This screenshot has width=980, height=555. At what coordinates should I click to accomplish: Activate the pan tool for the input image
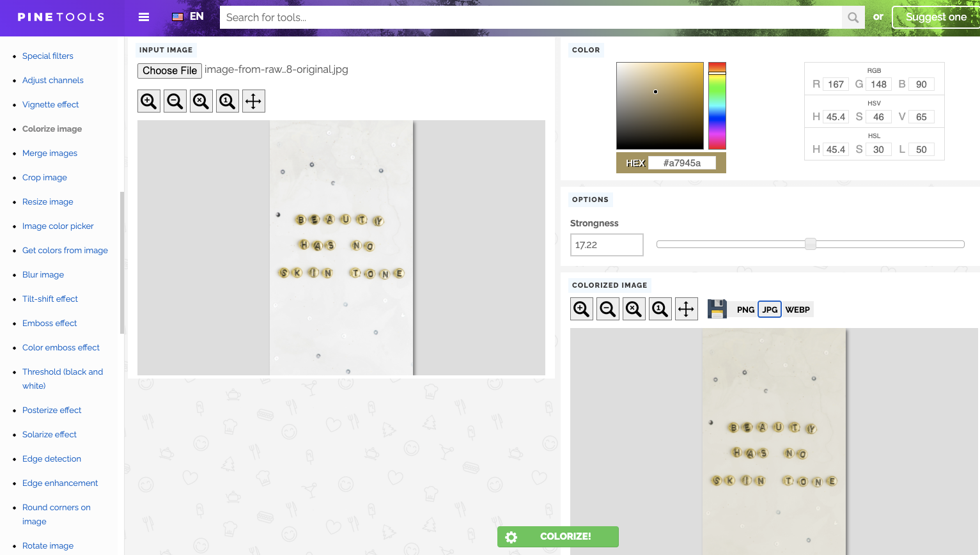point(253,100)
